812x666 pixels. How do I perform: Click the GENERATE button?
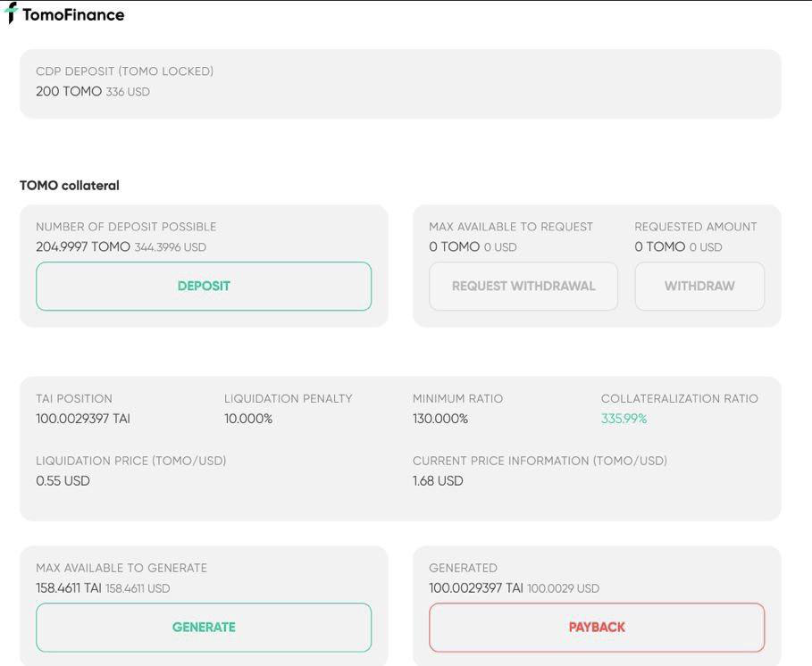coord(204,628)
